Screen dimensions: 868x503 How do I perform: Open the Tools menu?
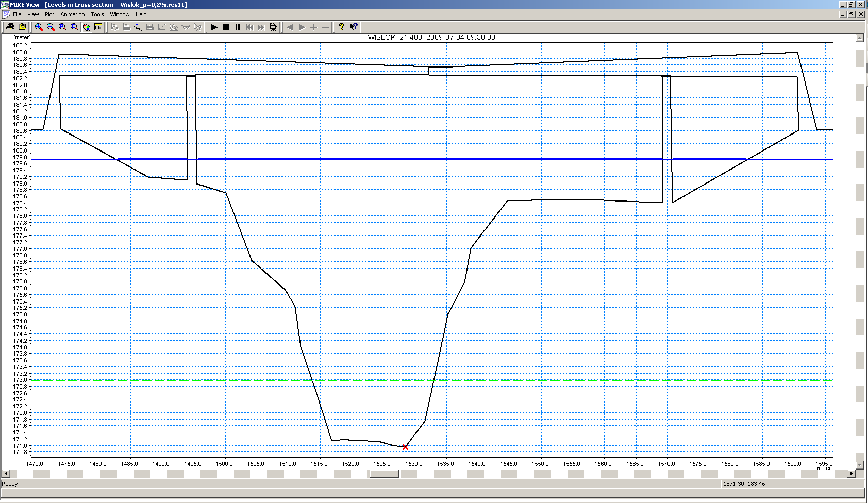click(x=97, y=14)
